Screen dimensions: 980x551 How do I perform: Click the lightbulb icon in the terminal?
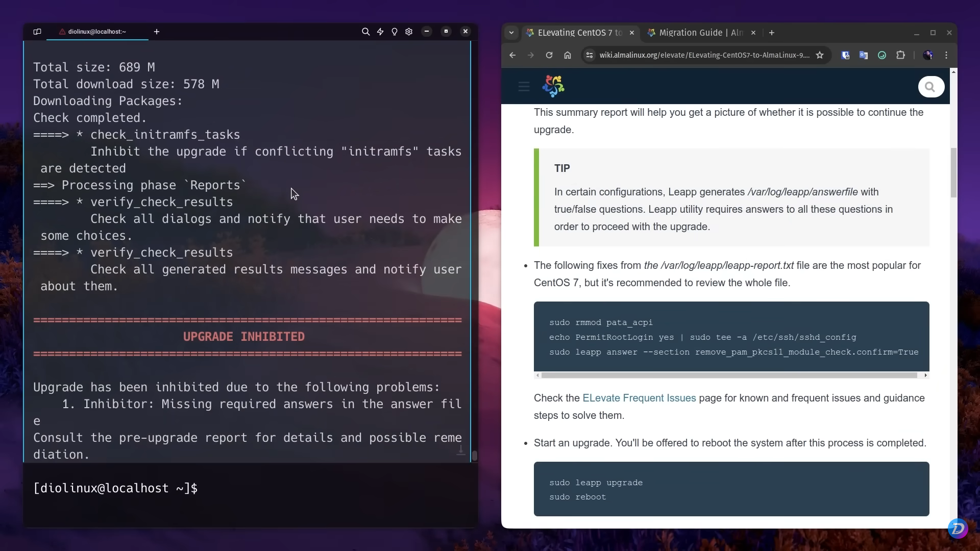(x=395, y=31)
